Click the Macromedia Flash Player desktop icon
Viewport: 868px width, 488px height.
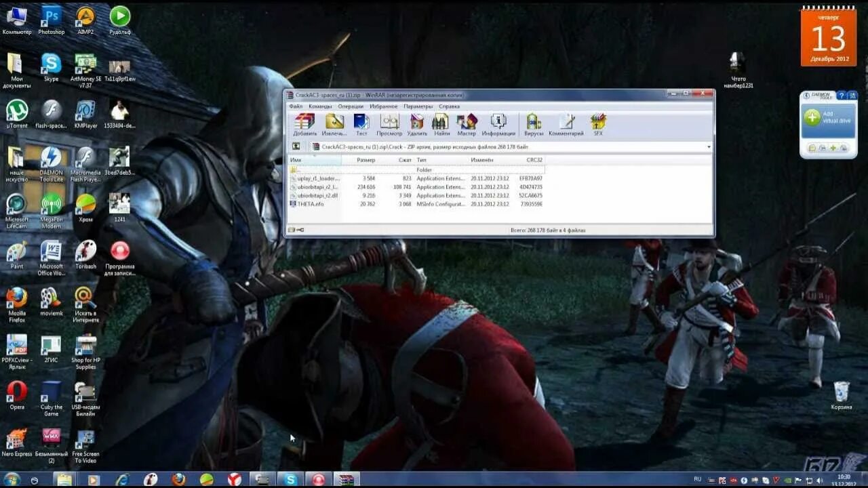pos(85,164)
